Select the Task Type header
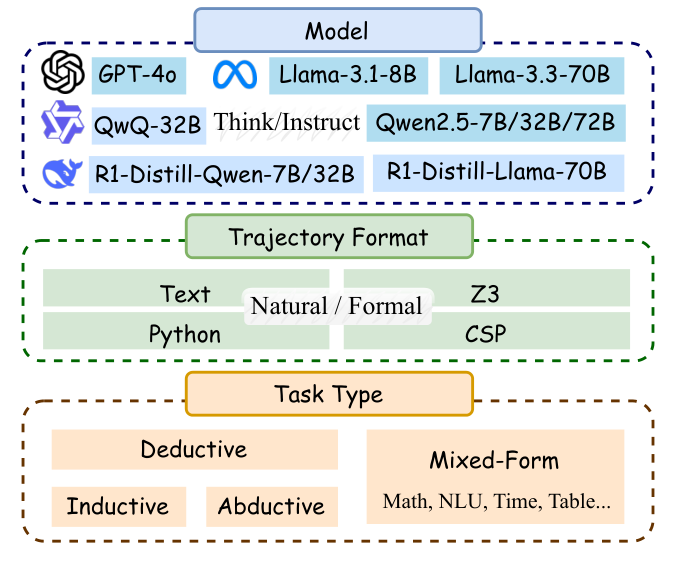This screenshot has height=582, width=678. click(x=328, y=393)
